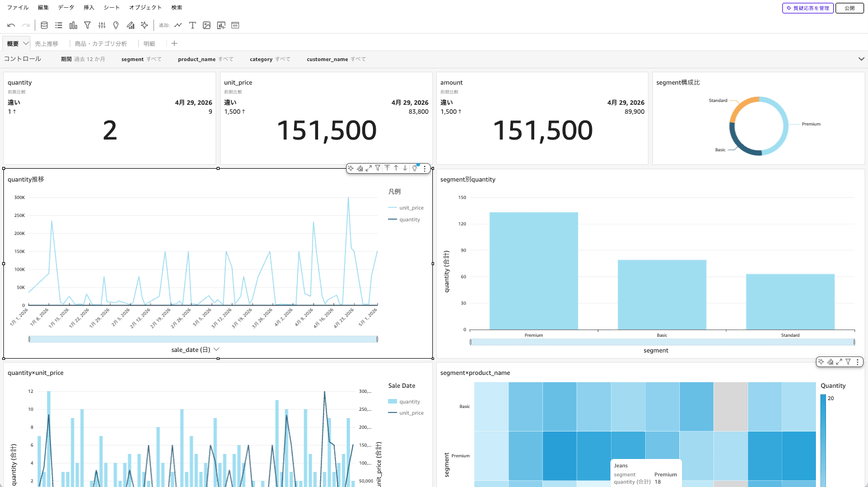Screen dimensions: 868x487
Task: Open the ファイル menu
Action: coord(18,7)
